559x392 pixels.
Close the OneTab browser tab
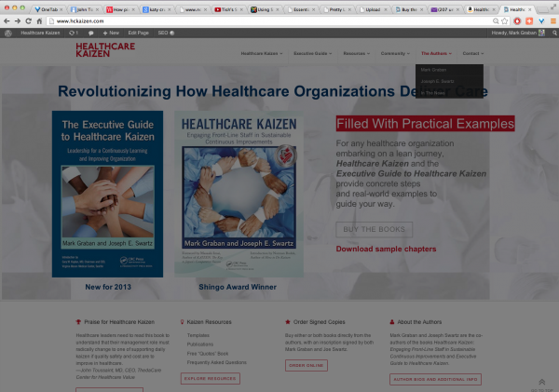tap(61, 9)
